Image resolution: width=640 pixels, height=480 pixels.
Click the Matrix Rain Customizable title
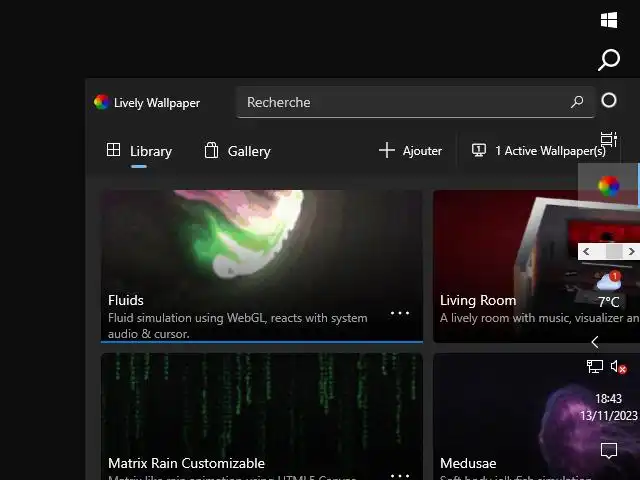tap(187, 463)
